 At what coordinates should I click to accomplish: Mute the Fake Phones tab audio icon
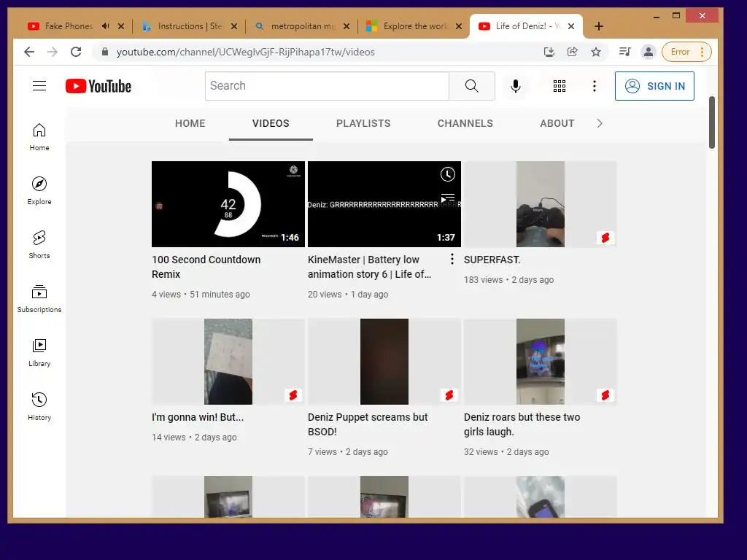coord(105,26)
